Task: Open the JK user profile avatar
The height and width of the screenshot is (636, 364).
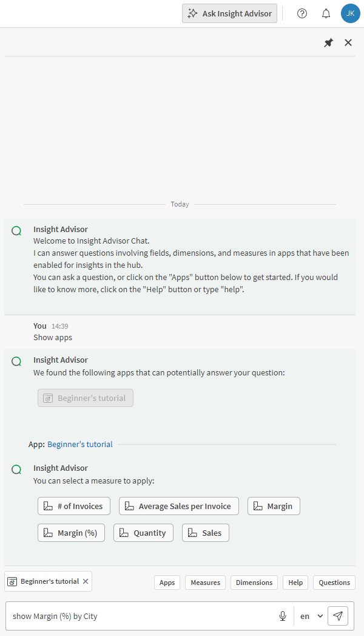Action: [350, 13]
